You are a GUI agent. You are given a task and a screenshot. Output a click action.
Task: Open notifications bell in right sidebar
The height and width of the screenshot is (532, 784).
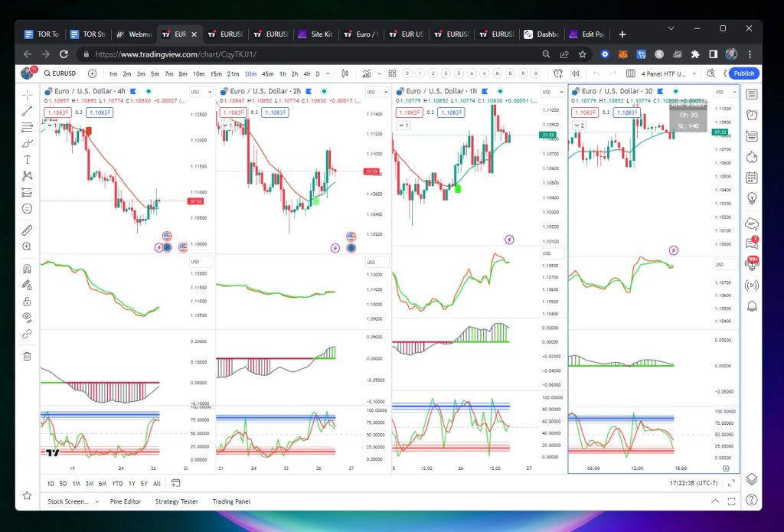[752, 306]
